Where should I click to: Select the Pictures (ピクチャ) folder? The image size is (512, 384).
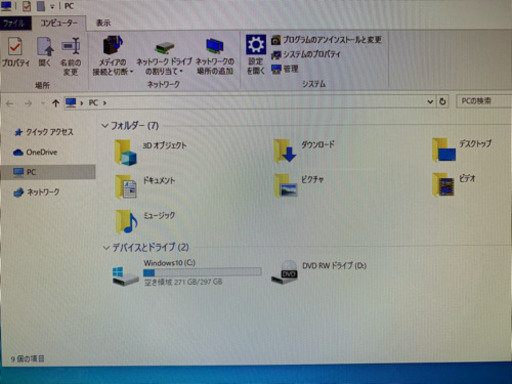click(299, 186)
